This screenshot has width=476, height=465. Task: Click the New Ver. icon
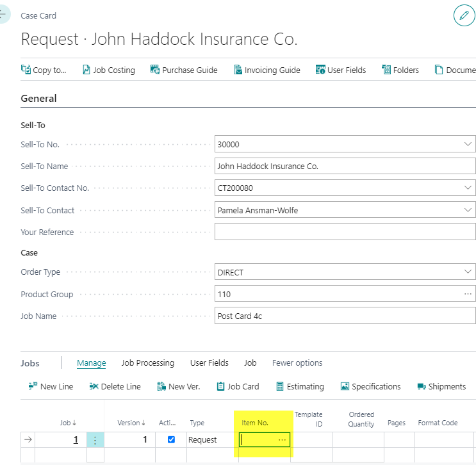point(161,386)
